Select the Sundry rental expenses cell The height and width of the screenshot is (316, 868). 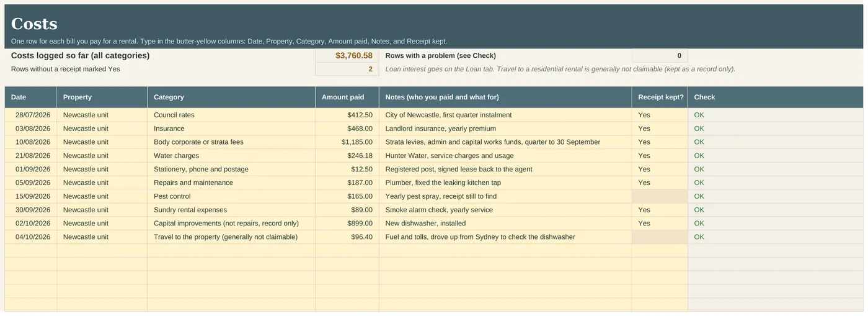coord(231,210)
